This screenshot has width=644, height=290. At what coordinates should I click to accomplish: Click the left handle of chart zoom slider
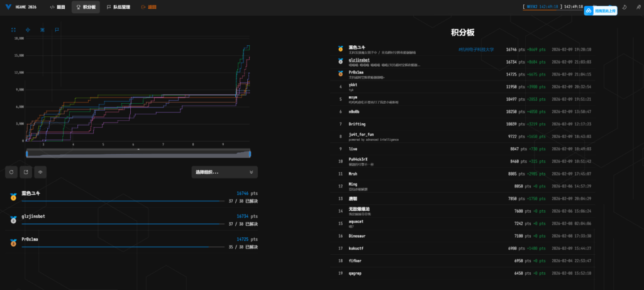coord(26,153)
